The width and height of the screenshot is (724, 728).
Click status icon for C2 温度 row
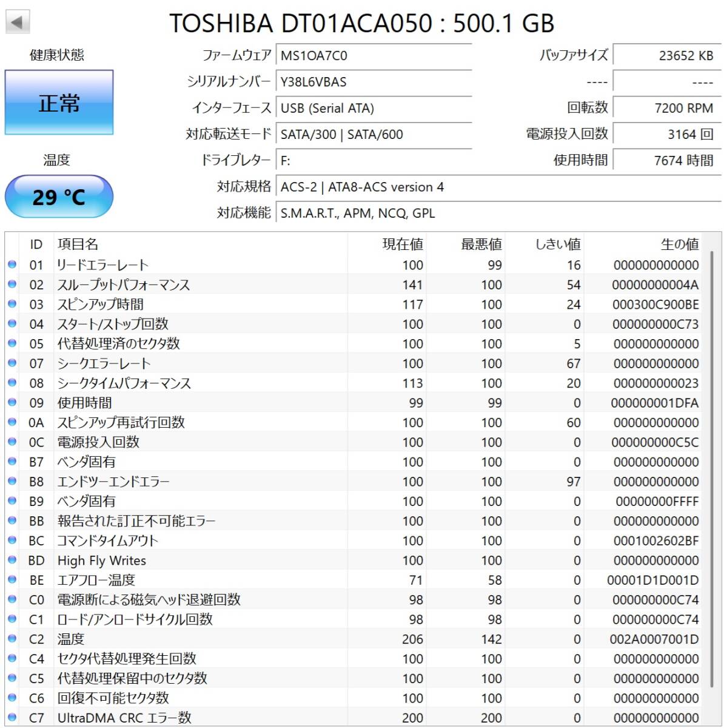[x=12, y=639]
